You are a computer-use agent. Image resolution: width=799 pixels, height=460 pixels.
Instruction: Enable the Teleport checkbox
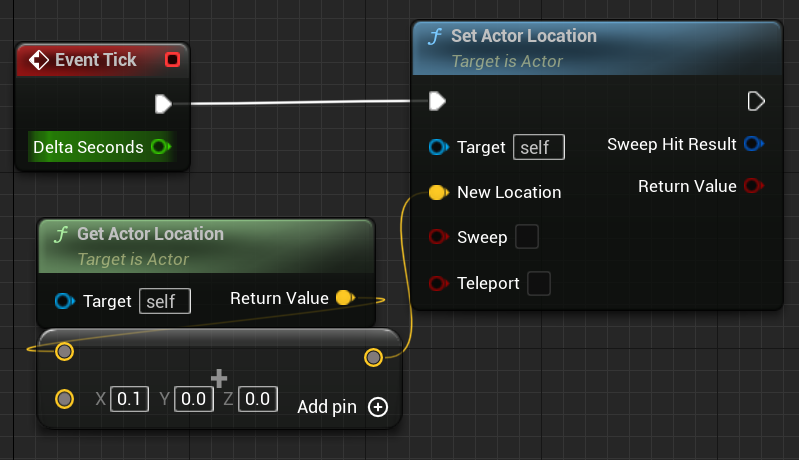(539, 283)
